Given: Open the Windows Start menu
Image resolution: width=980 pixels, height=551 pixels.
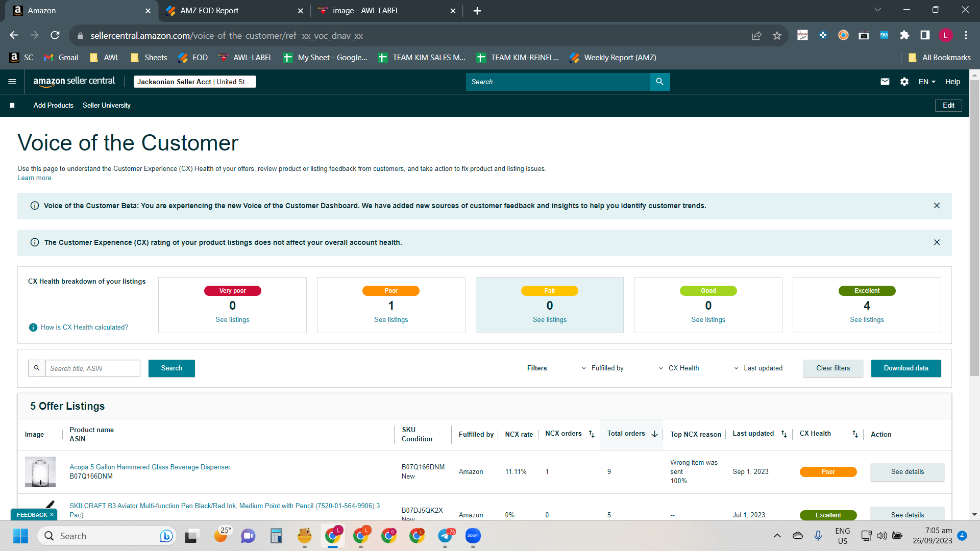Looking at the screenshot, I should 20,536.
